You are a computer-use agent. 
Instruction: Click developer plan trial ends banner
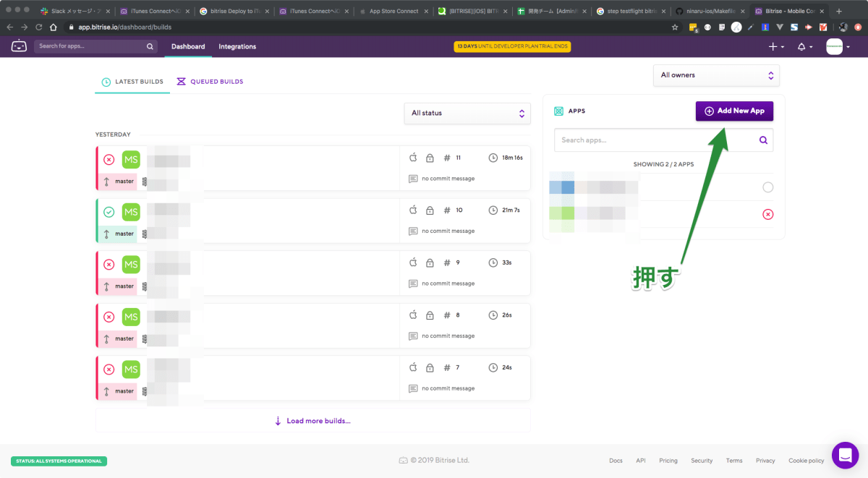point(511,46)
